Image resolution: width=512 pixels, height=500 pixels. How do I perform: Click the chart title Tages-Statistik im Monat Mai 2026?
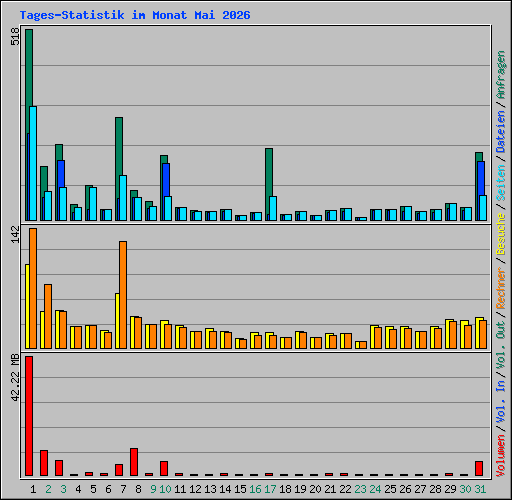(x=135, y=15)
